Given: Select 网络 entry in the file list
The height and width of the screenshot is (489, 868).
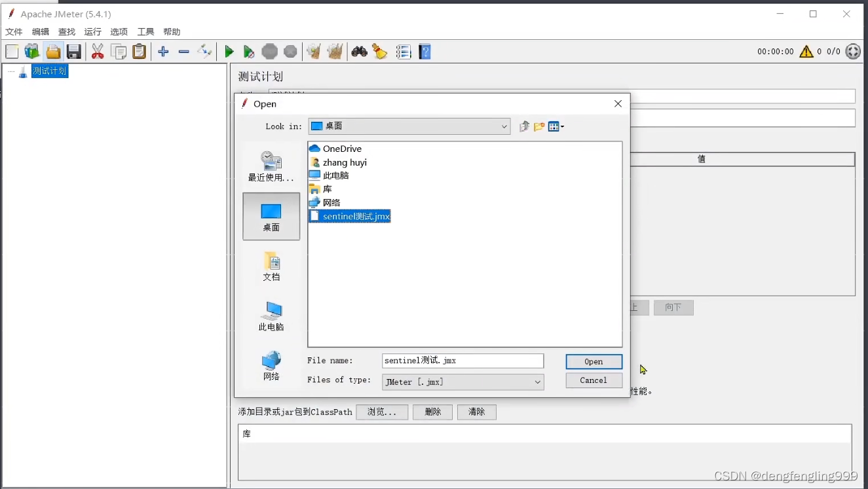Looking at the screenshot, I should (325, 202).
